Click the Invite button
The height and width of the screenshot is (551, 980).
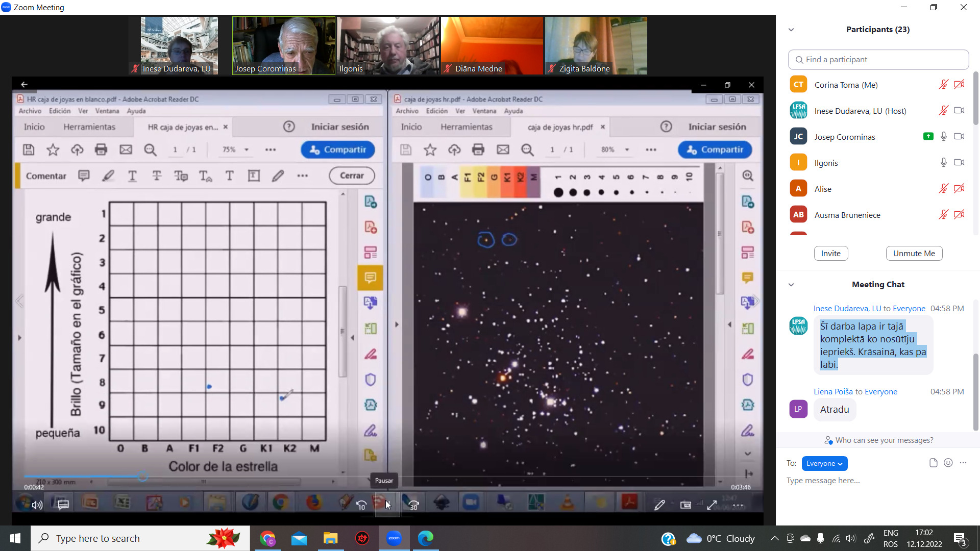point(830,254)
